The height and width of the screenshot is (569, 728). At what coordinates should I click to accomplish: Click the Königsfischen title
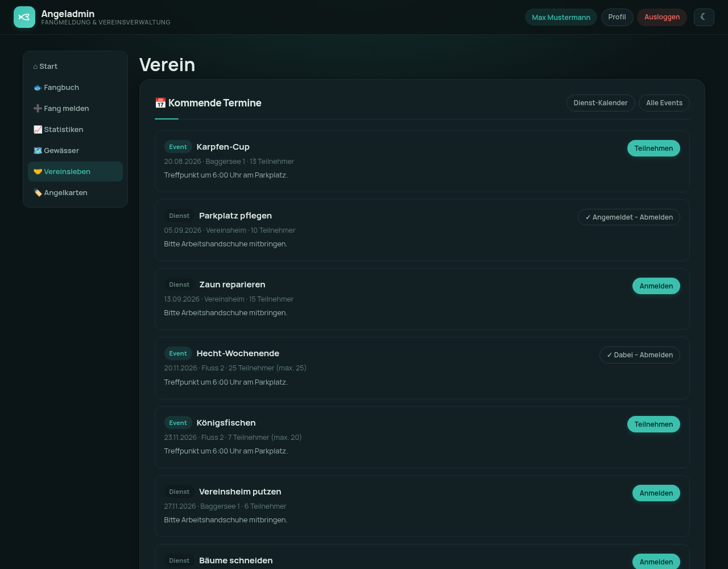click(x=226, y=423)
